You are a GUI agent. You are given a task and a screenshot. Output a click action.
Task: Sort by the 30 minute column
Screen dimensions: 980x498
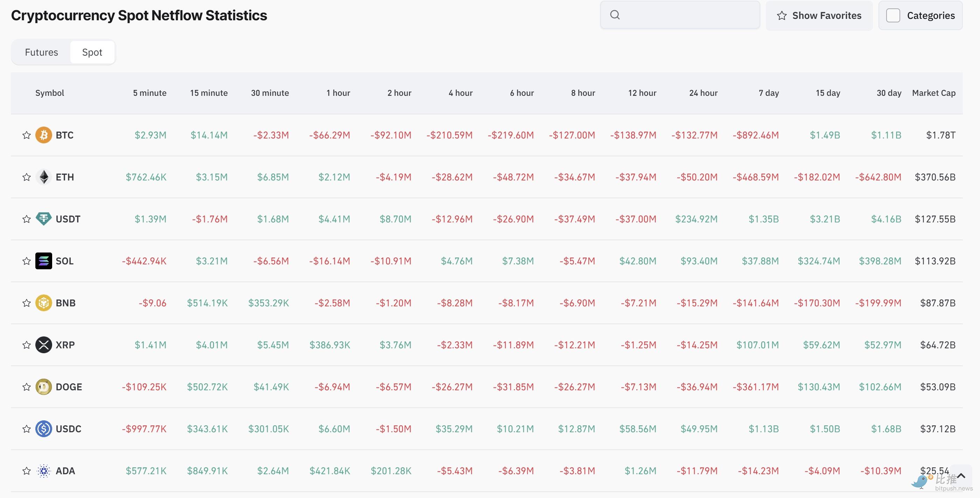point(270,93)
